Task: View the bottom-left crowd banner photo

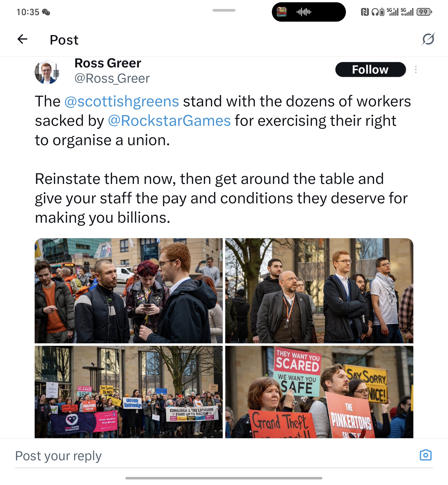Action: (x=129, y=392)
